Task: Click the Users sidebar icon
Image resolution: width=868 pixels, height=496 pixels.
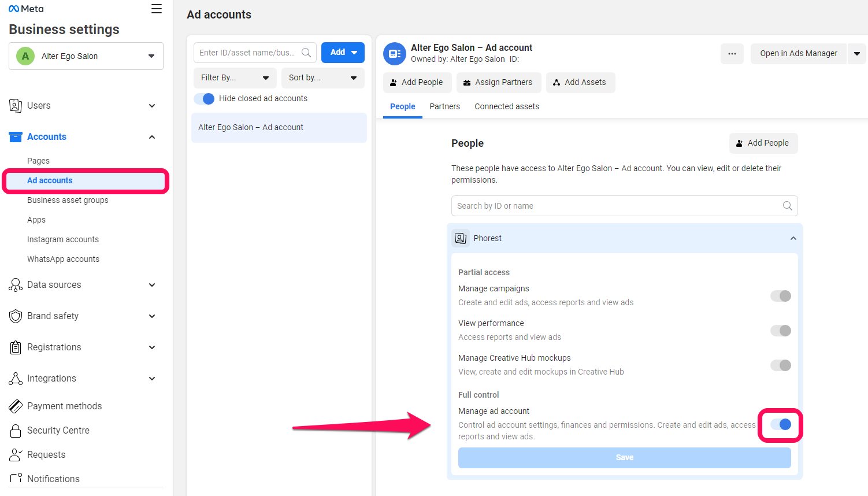Action: [x=16, y=106]
